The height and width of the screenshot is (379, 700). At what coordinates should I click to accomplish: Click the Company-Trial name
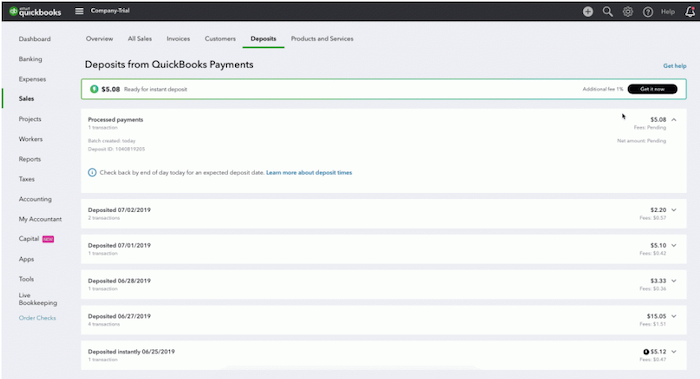[x=110, y=11]
